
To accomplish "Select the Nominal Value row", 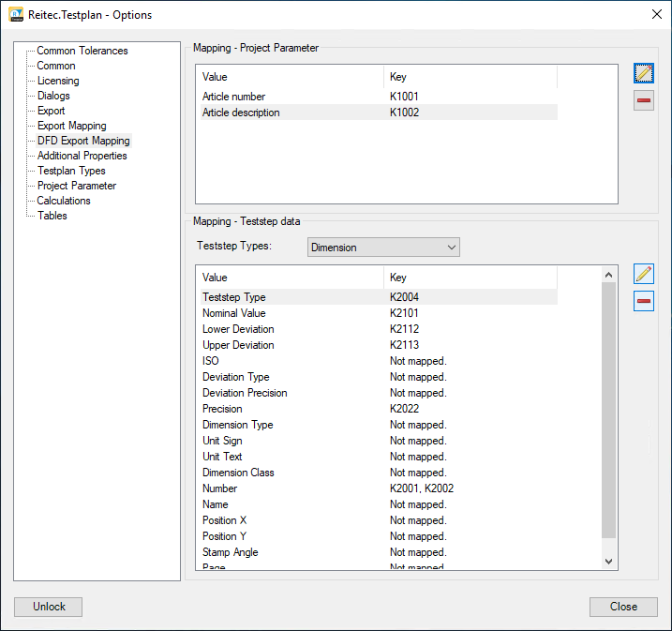I will pos(234,313).
